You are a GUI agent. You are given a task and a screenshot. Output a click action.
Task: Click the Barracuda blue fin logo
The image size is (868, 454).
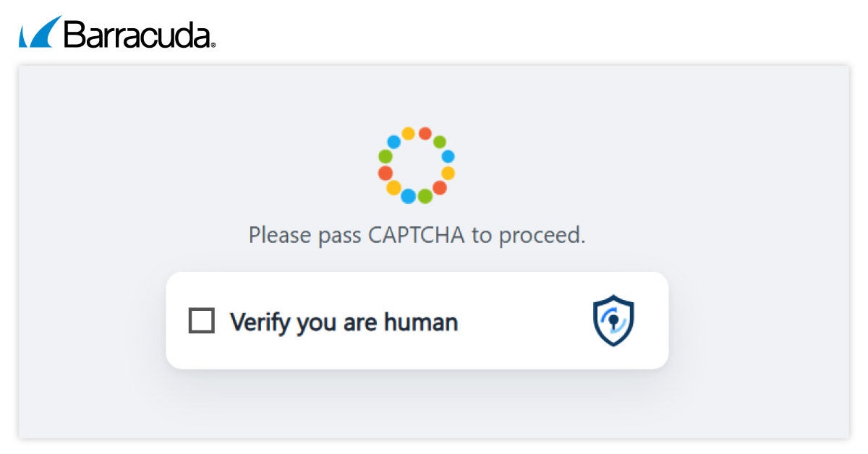[41, 33]
